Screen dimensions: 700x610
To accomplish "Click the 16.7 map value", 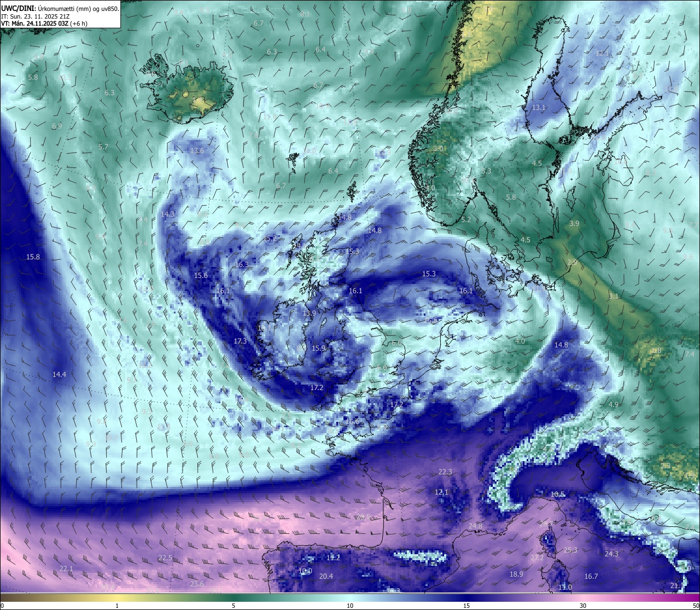I will pyautogui.click(x=591, y=576).
